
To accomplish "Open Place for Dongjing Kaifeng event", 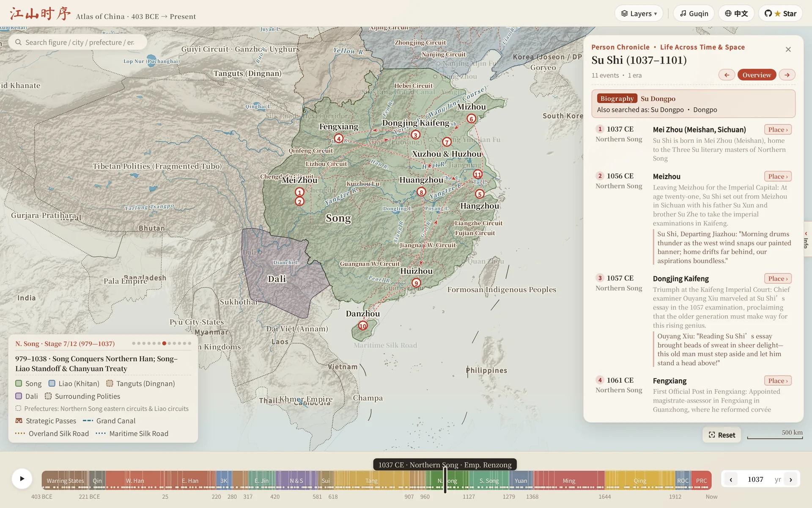I will 778,279.
